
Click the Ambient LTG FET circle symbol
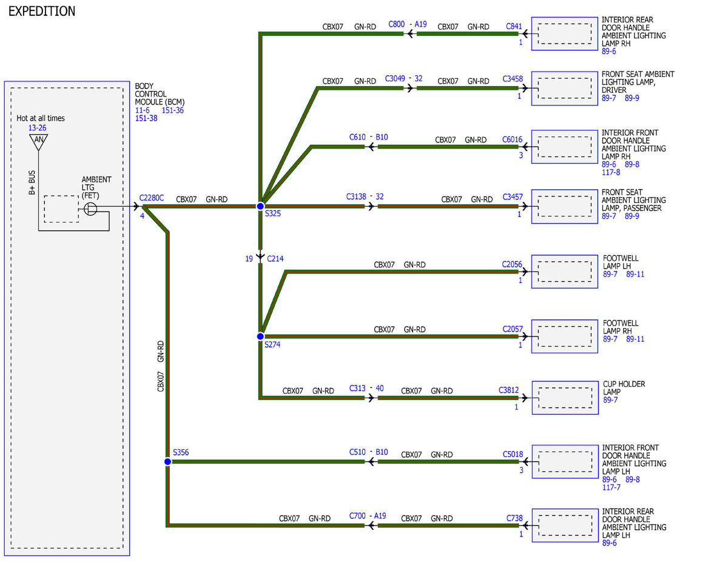tap(90, 209)
